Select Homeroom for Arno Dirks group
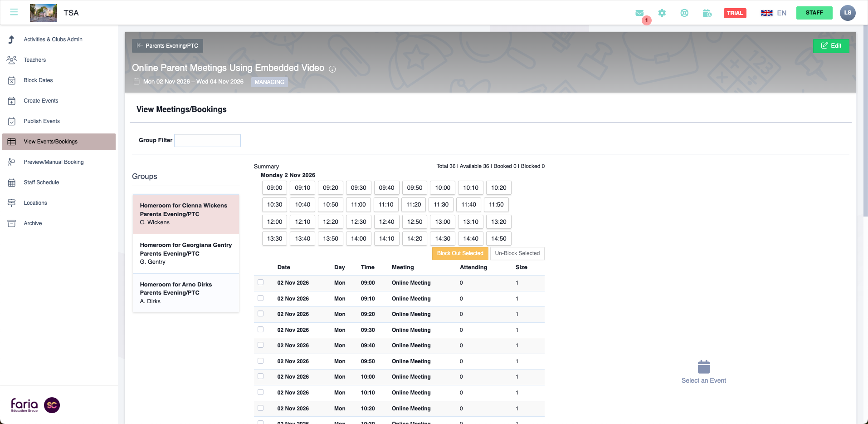 186,293
